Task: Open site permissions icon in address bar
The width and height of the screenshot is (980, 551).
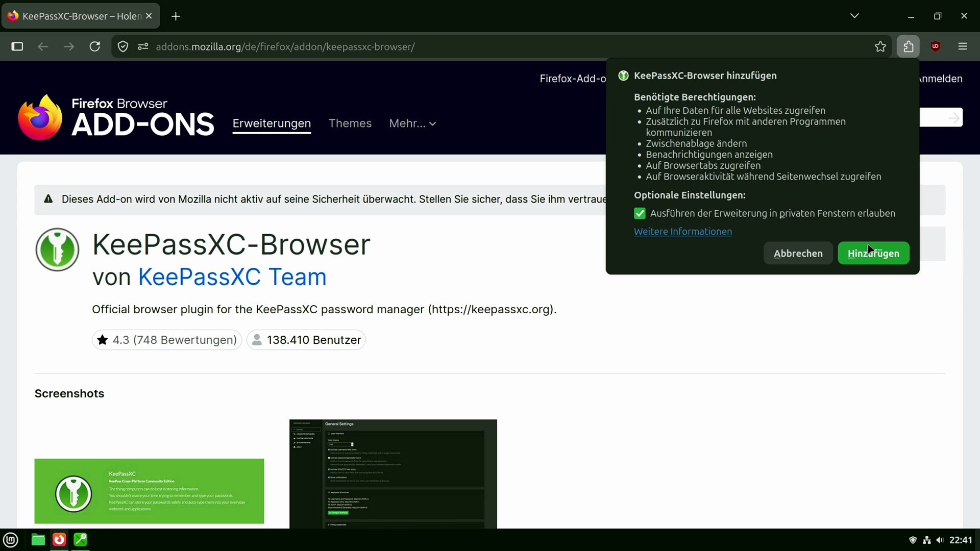Action: [143, 46]
